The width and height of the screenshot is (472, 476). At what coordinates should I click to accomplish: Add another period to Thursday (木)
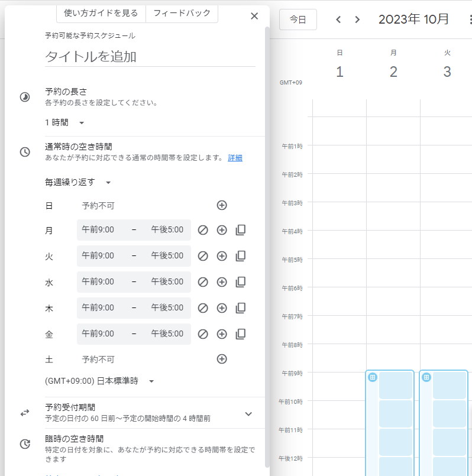[222, 308]
